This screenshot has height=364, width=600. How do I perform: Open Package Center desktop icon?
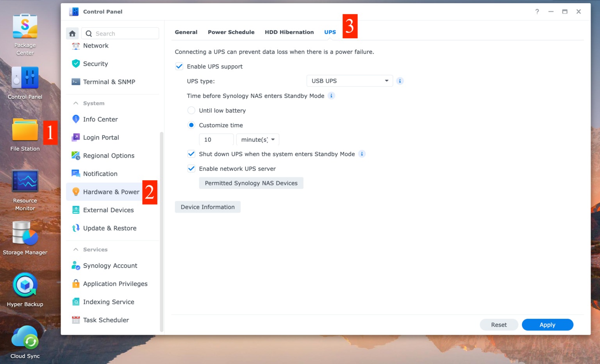(25, 27)
